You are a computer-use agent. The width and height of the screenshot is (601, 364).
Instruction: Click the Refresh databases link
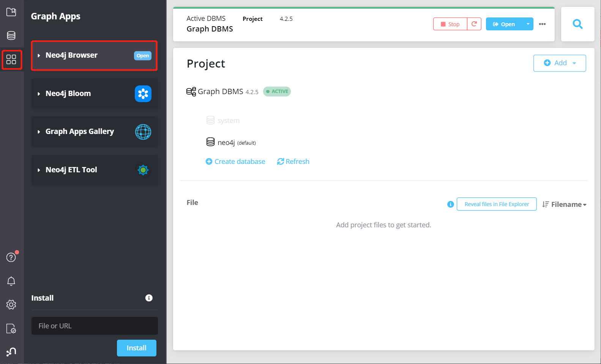tap(293, 162)
